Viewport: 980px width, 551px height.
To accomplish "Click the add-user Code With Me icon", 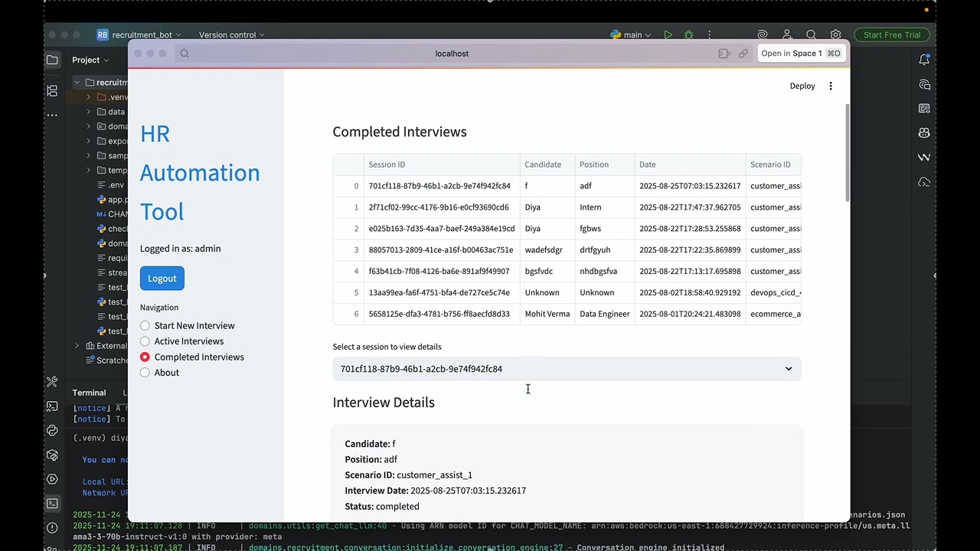I will tap(786, 34).
